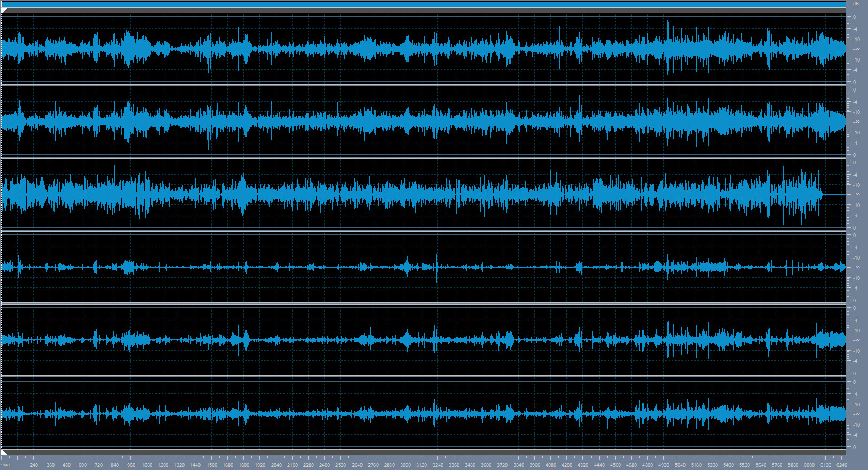The height and width of the screenshot is (470, 868).
Task: Click the bottom playhead cursor triangle marker
Action: point(4,452)
